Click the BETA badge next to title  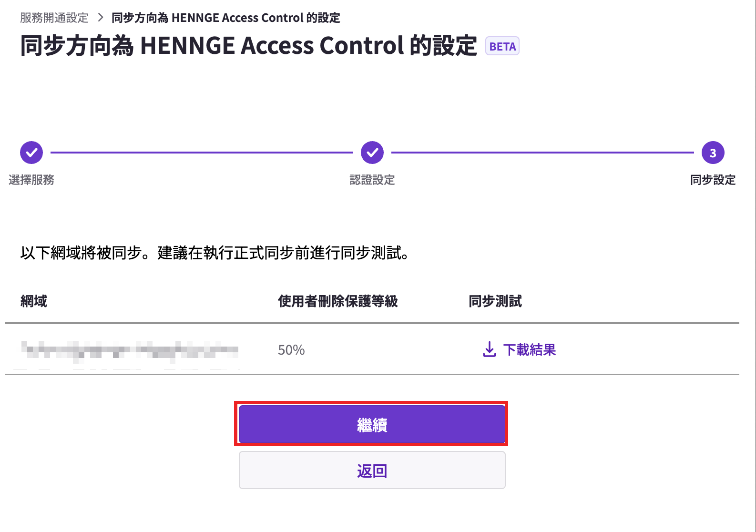(502, 46)
